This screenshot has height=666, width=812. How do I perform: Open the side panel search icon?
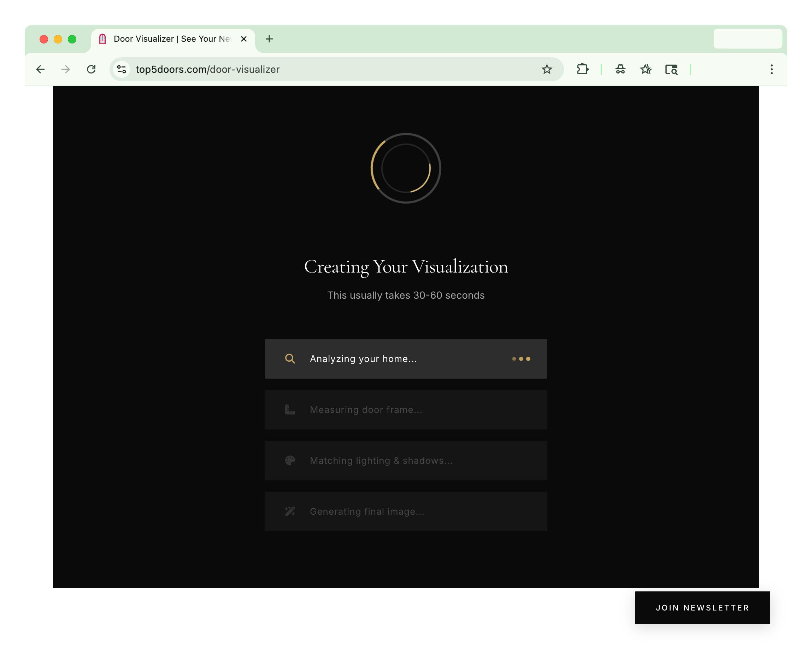(x=672, y=69)
